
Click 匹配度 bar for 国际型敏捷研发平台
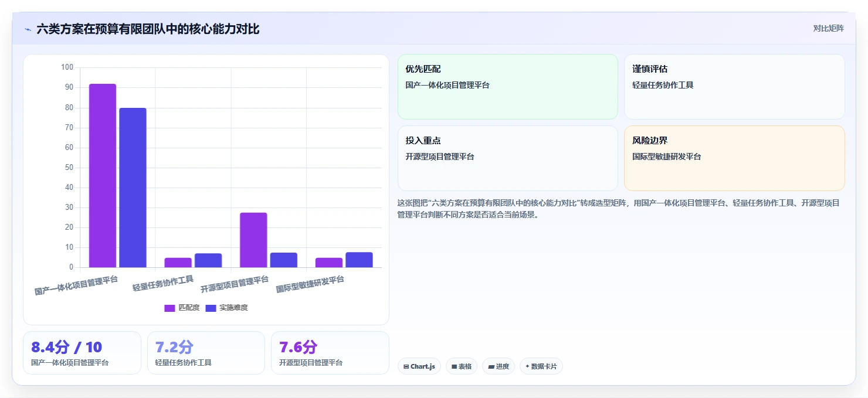329,263
